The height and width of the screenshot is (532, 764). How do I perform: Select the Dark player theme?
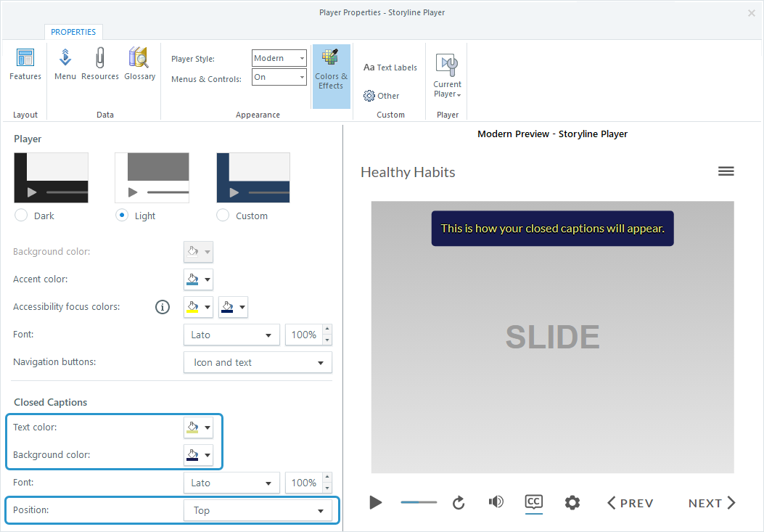(21, 216)
